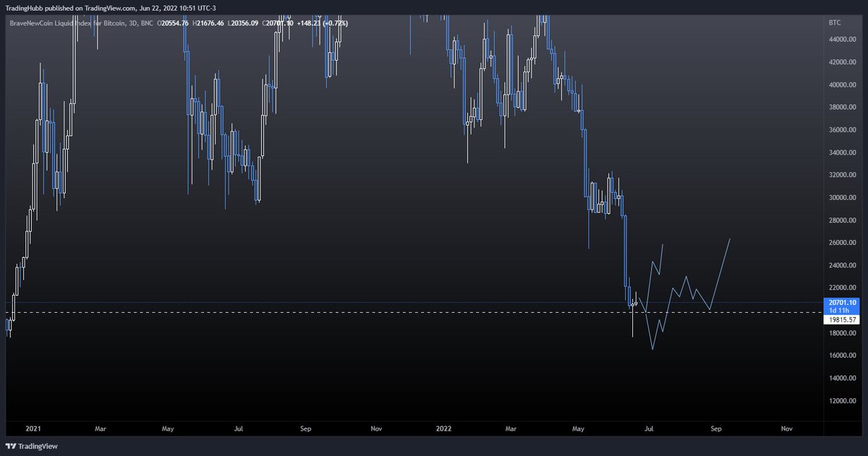
Task: Click the Sep label preceding 2022
Action: (x=305, y=429)
